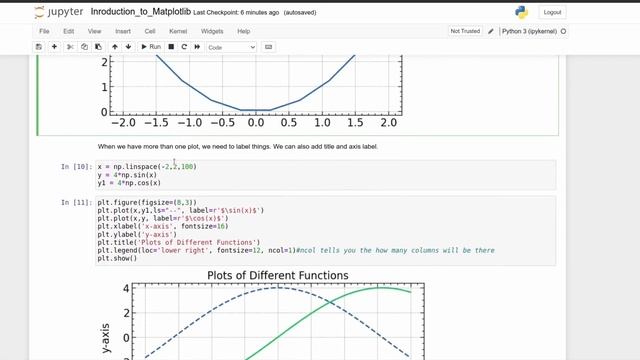
Task: Click the Python 3 (ipykernel) label
Action: coord(529,31)
